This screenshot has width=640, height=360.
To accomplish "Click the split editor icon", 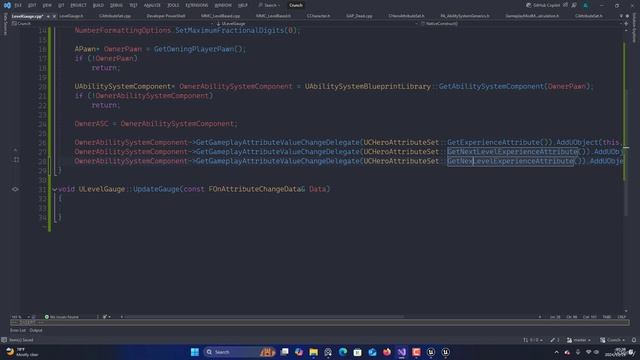I will pyautogui.click(x=626, y=24).
